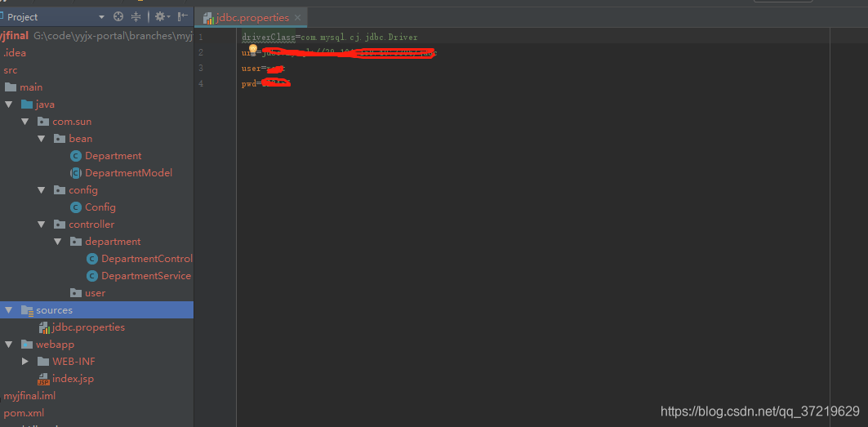
Task: Click the jdbc.properties file icon in tree
Action: pyautogui.click(x=44, y=328)
